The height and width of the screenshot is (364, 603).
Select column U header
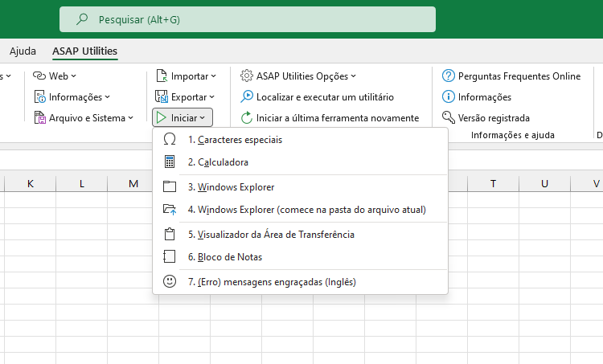(x=544, y=184)
